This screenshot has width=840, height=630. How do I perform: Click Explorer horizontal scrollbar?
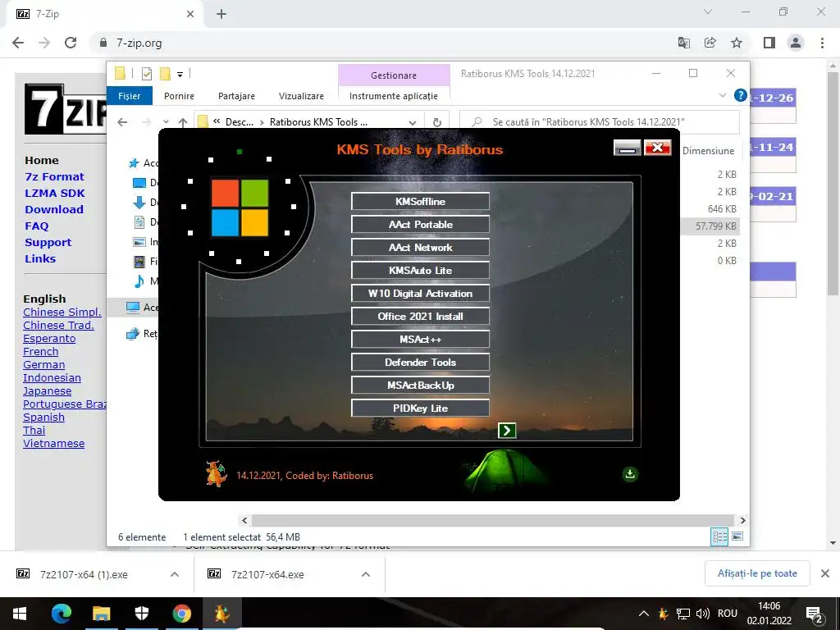pos(493,520)
